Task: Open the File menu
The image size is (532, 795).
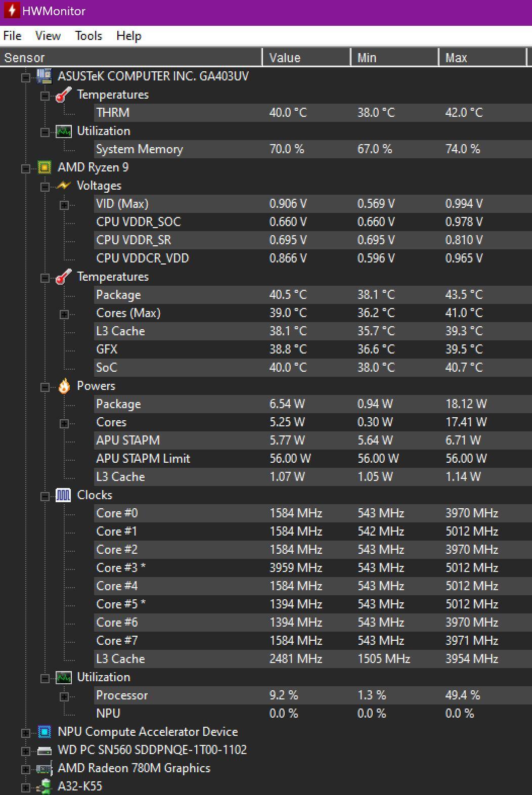Action: pyautogui.click(x=12, y=36)
